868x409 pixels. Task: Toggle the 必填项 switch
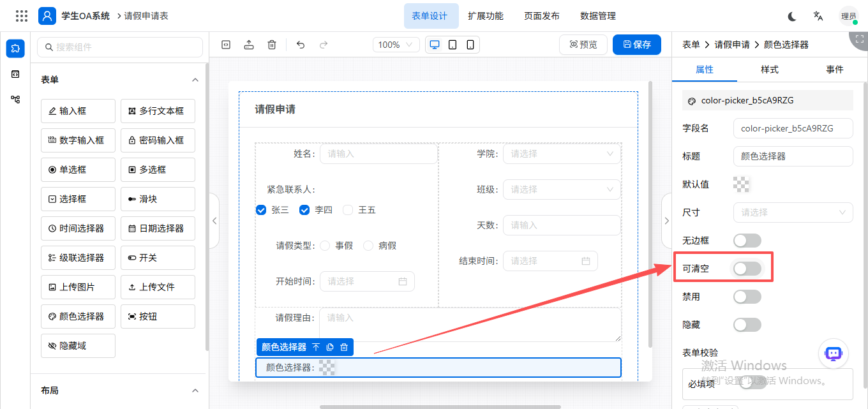(752, 383)
